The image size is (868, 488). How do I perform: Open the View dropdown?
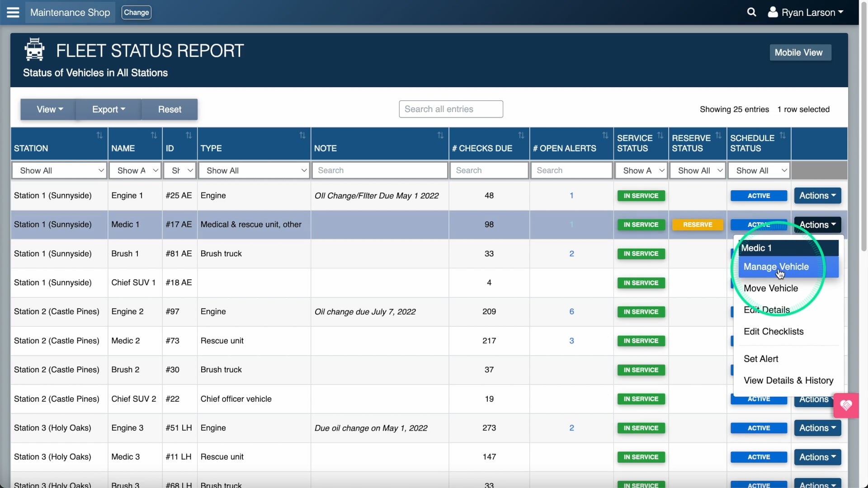[49, 109]
